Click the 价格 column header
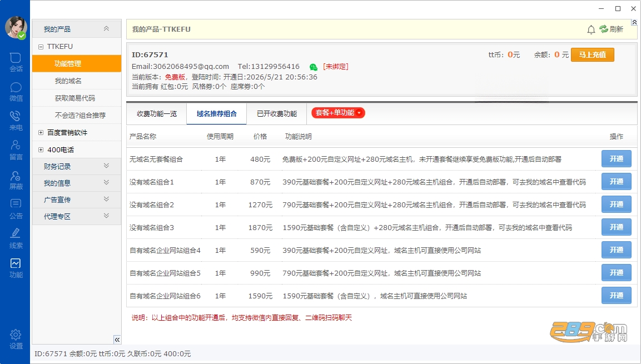This screenshot has width=641, height=364. tap(260, 137)
